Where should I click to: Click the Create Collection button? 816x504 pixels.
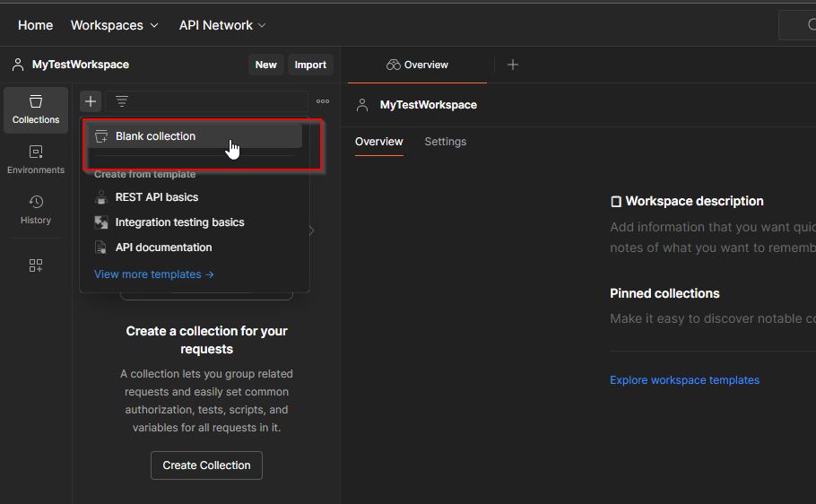coord(206,465)
